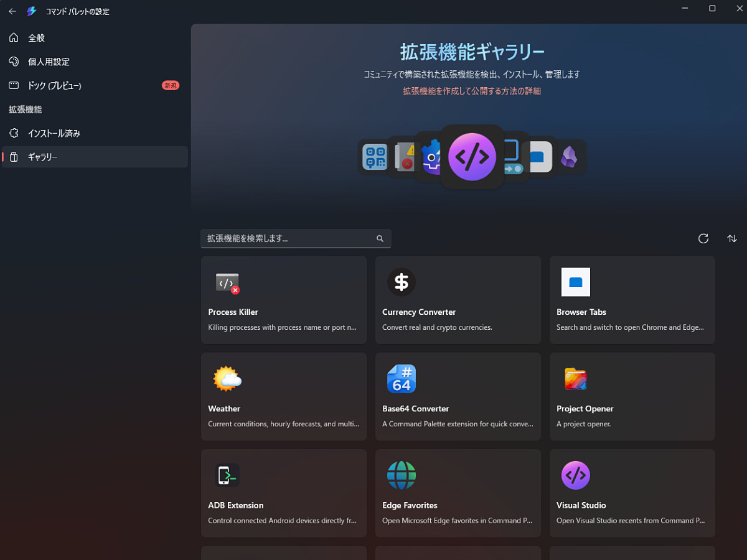Screen dimensions: 747x560
Task: Click 'A project opener.' description
Action: tap(584, 424)
